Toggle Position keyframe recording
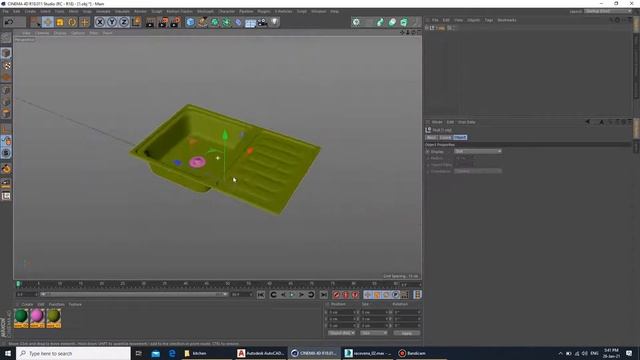The image size is (640, 360). (x=367, y=295)
